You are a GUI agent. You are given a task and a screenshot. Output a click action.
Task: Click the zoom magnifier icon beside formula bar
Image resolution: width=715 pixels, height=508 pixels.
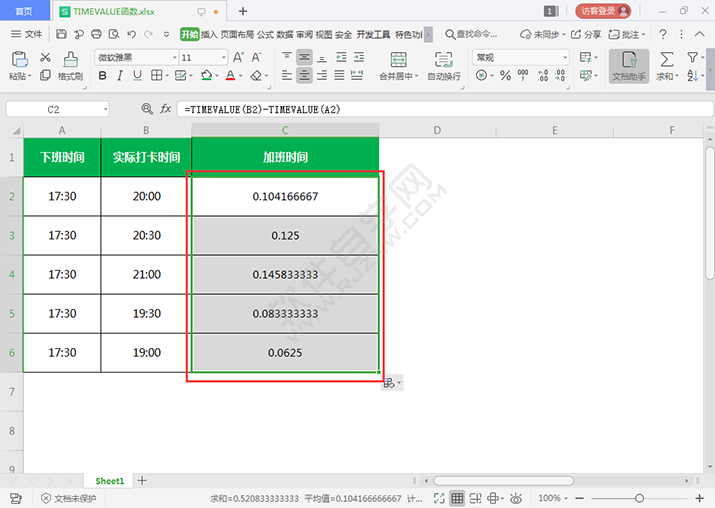(147, 109)
